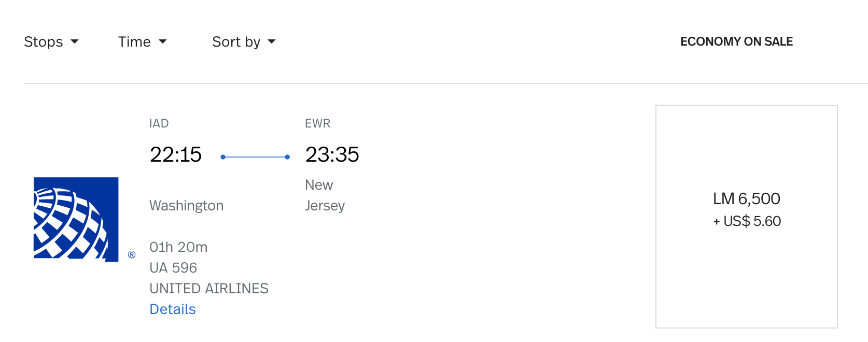Click the IAD airport code
The width and height of the screenshot is (868, 342).
(159, 123)
